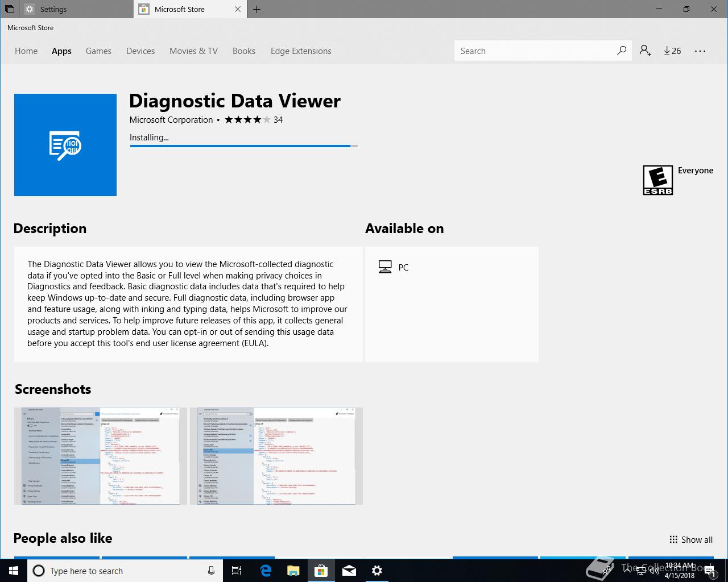This screenshot has height=582, width=728.
Task: Open File Explorer from the taskbar
Action: coord(293,571)
